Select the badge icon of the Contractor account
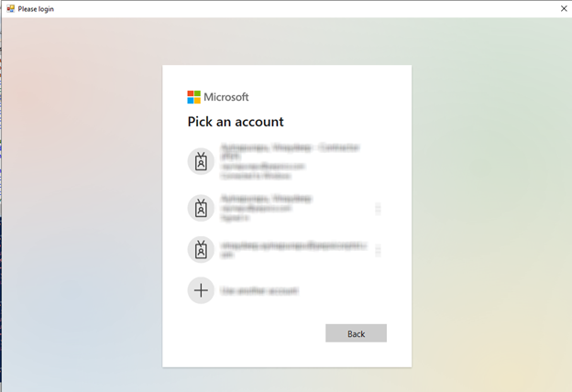572x392 pixels. [201, 161]
